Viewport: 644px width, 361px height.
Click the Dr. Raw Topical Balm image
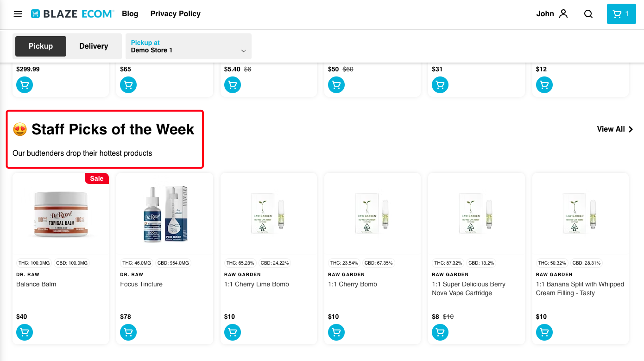pyautogui.click(x=61, y=214)
